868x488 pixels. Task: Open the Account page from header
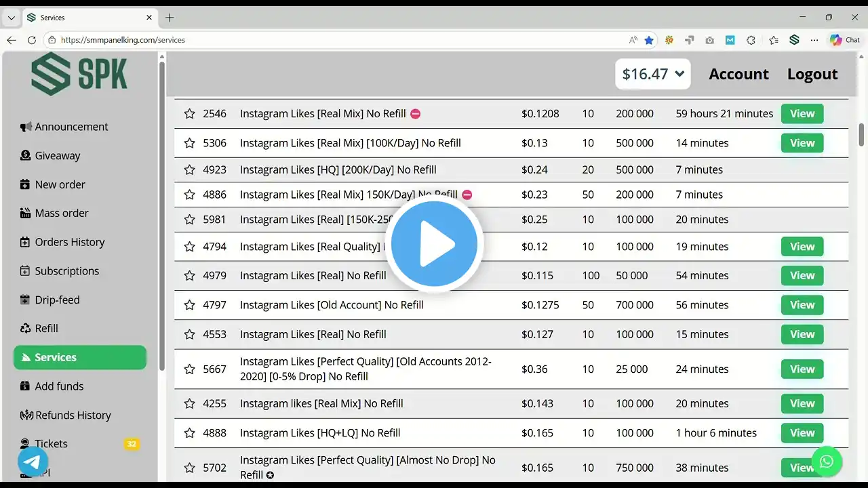(x=738, y=74)
